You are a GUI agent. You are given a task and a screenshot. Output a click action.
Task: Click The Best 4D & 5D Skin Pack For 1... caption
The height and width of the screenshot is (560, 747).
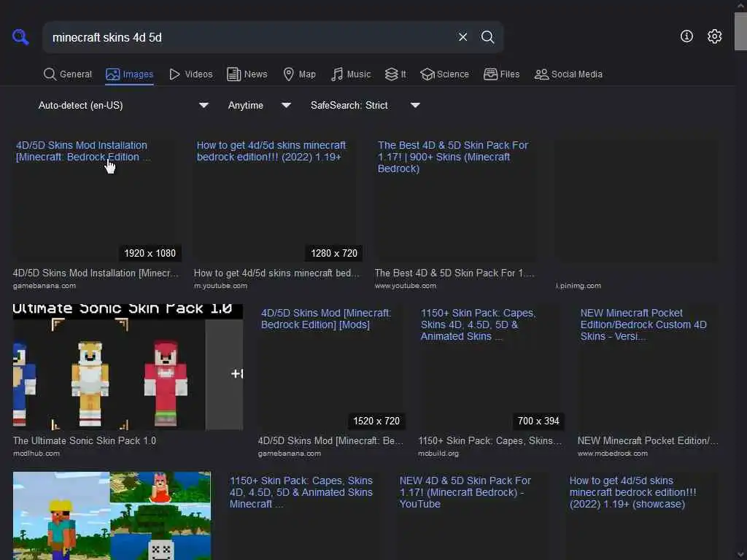coord(454,273)
